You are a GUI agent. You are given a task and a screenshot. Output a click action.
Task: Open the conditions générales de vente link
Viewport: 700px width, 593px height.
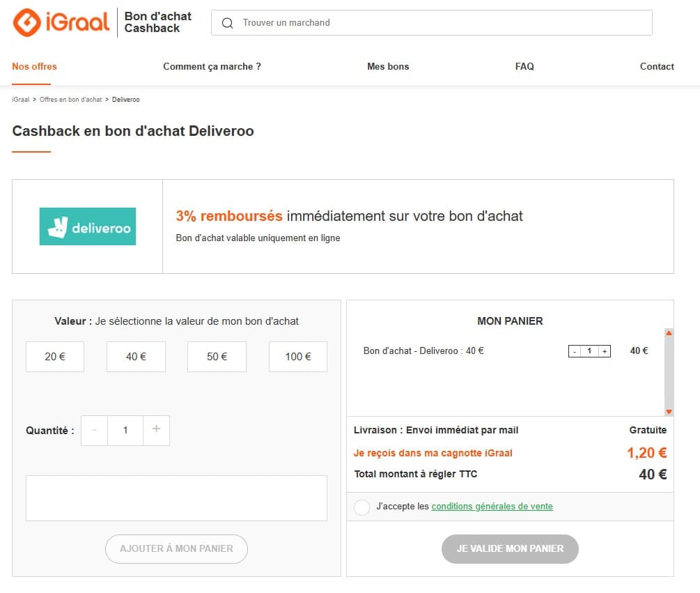point(492,506)
